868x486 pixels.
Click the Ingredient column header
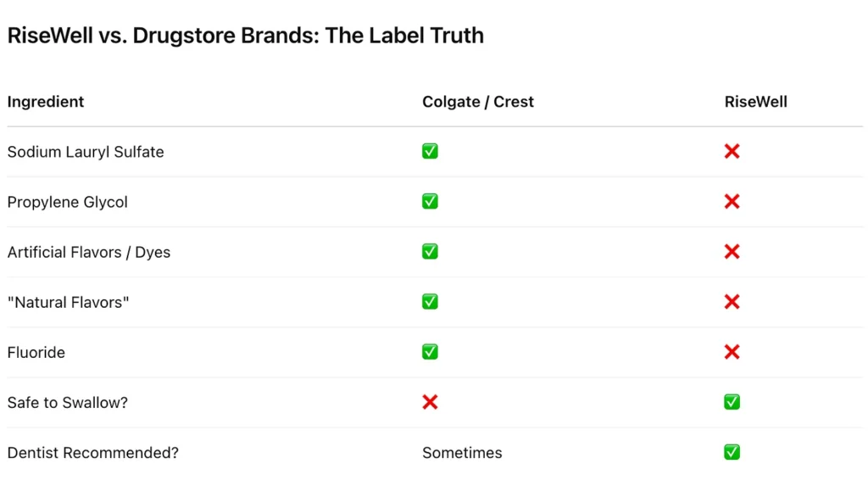pos(46,102)
